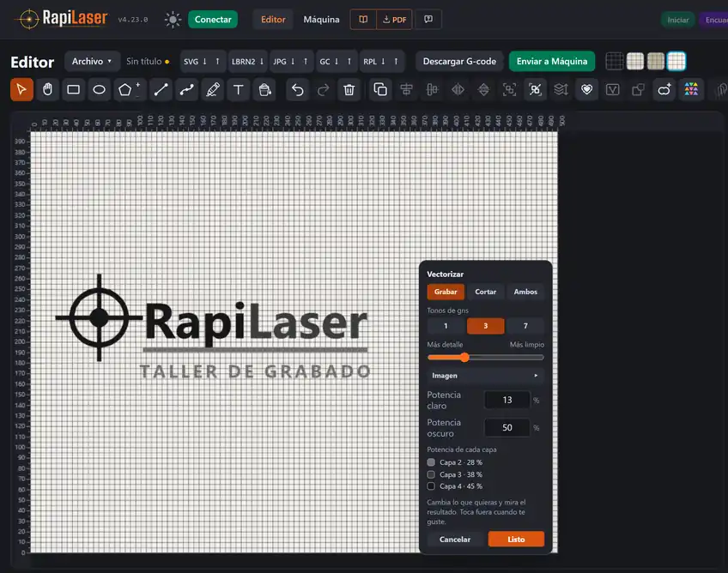
Task: Open the feedback chat icon
Action: (428, 20)
